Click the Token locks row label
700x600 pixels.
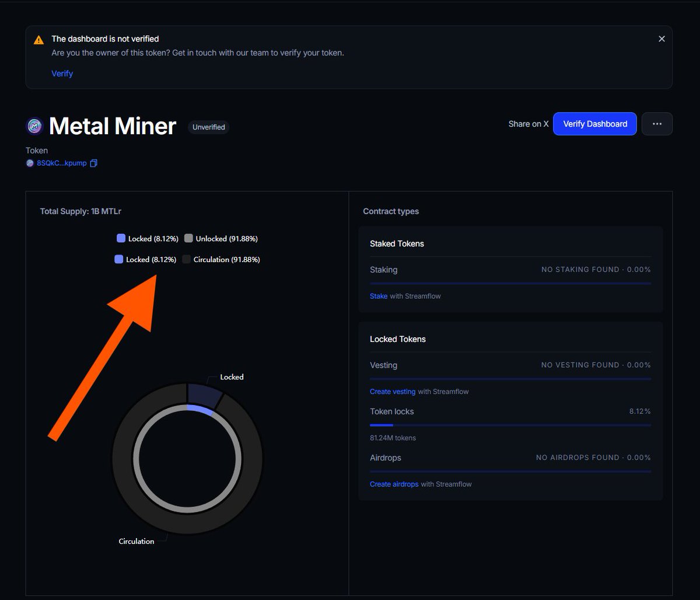(x=392, y=411)
